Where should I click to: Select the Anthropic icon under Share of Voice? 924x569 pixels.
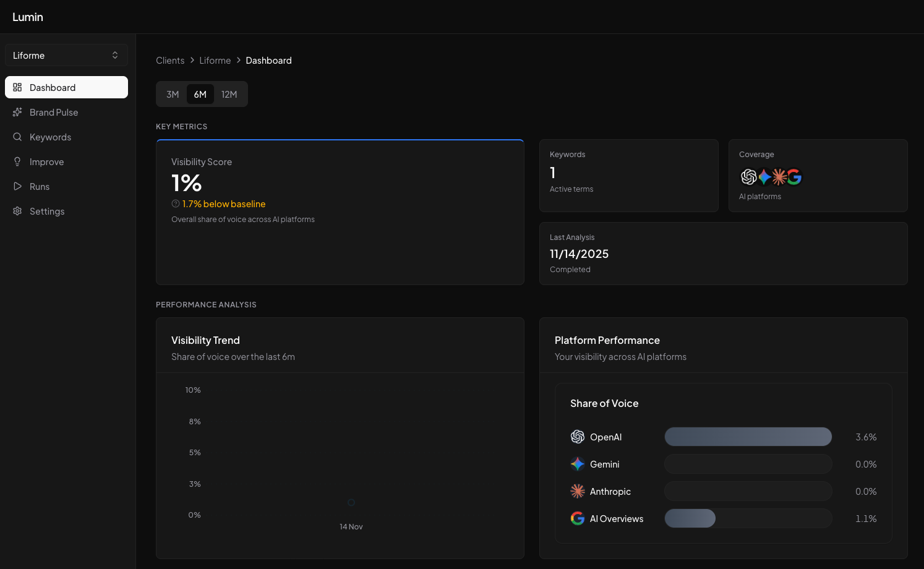click(x=577, y=491)
